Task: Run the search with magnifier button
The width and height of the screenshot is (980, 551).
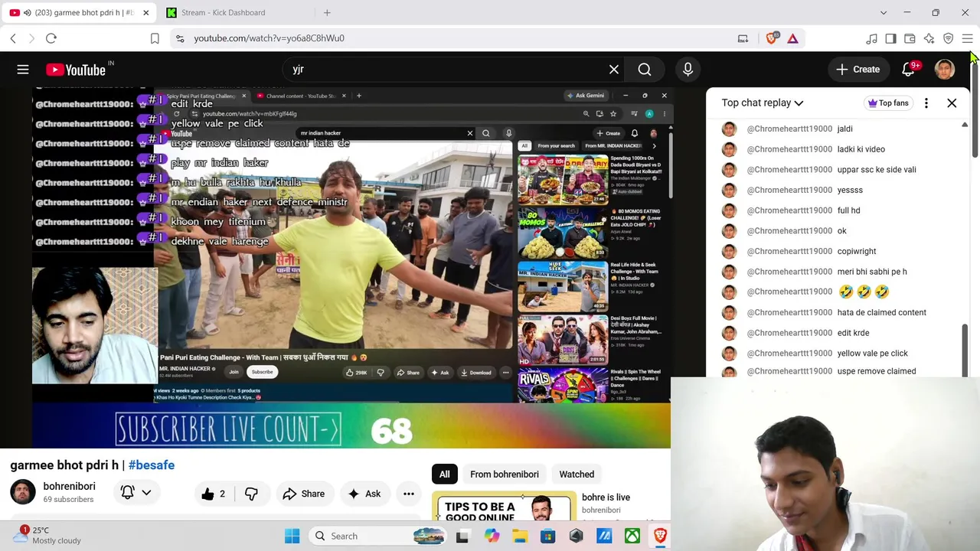Action: click(645, 70)
